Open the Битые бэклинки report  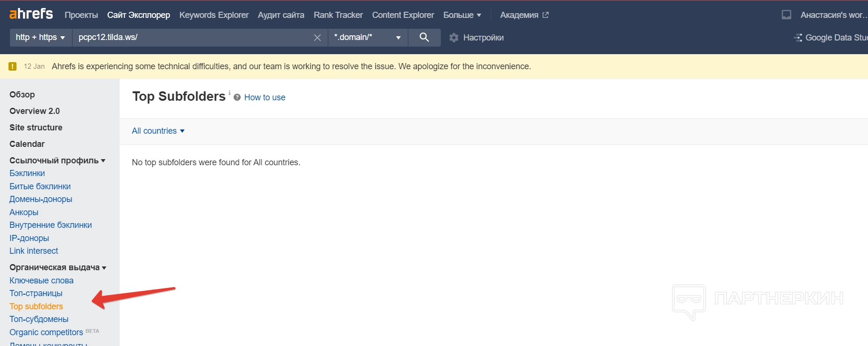click(x=40, y=186)
